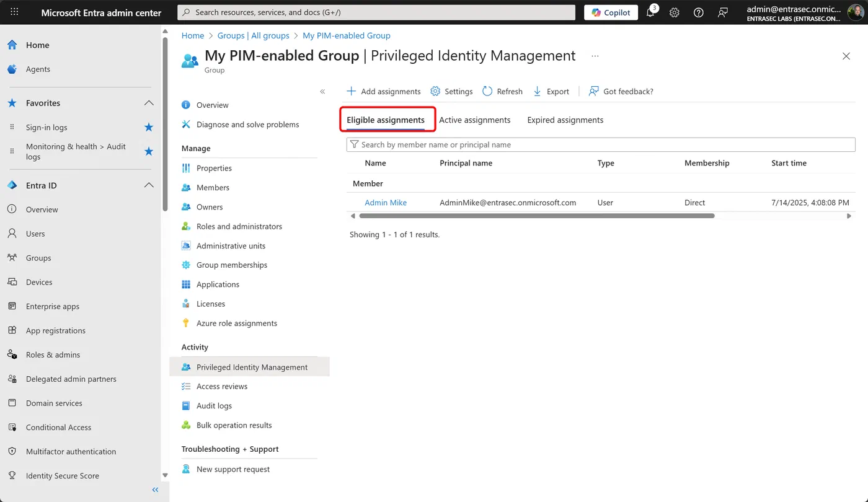Open Identity Secure Score
Image resolution: width=868 pixels, height=502 pixels.
(x=62, y=475)
